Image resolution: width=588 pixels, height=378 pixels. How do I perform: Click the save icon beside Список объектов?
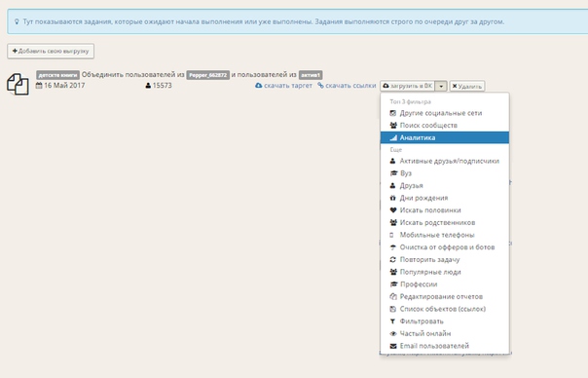[x=393, y=309]
